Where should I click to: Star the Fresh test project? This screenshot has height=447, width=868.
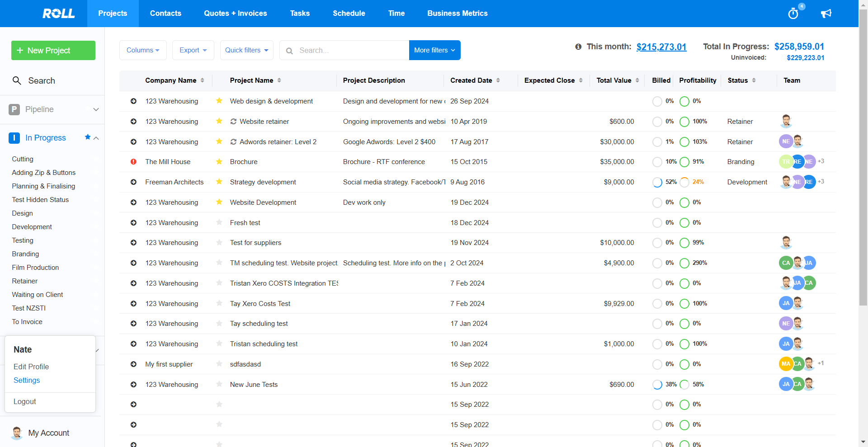(x=219, y=222)
